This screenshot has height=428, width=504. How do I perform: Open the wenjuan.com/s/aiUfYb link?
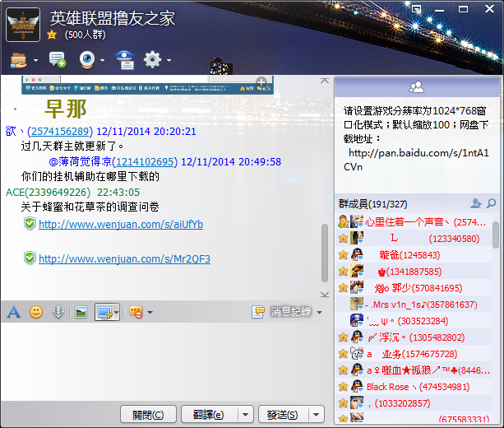pos(121,225)
